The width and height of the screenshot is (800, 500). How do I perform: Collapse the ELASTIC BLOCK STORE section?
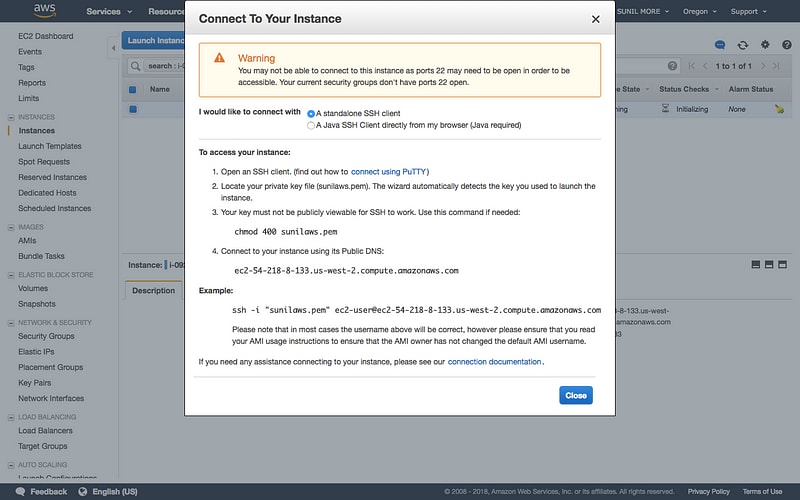[11, 275]
